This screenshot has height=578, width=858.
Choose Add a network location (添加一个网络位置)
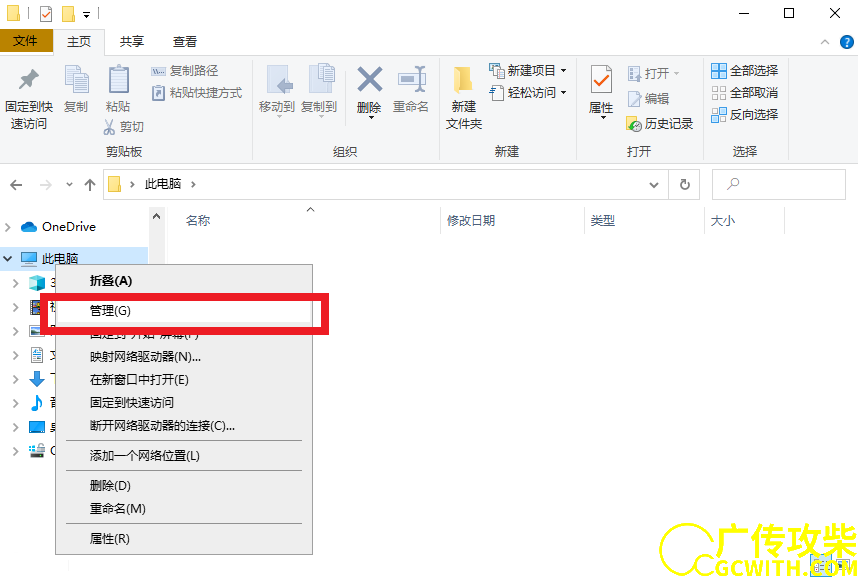[x=184, y=455]
